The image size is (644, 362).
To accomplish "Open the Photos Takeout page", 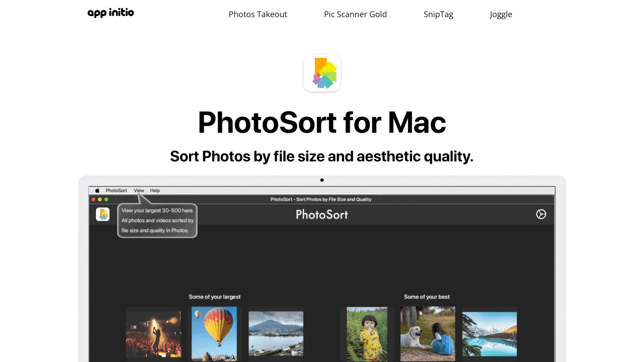I will [x=258, y=14].
